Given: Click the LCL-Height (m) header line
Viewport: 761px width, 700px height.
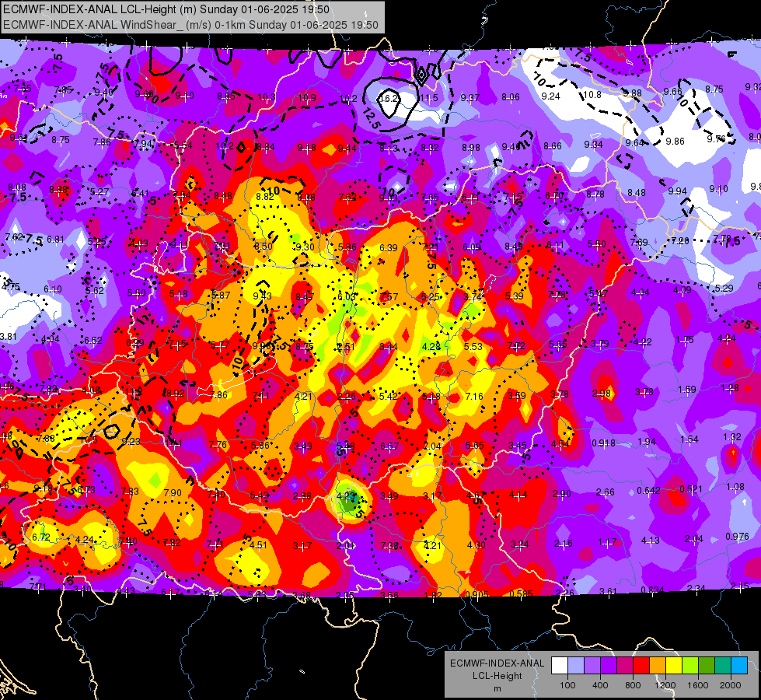Looking at the screenshot, I should click(x=166, y=9).
